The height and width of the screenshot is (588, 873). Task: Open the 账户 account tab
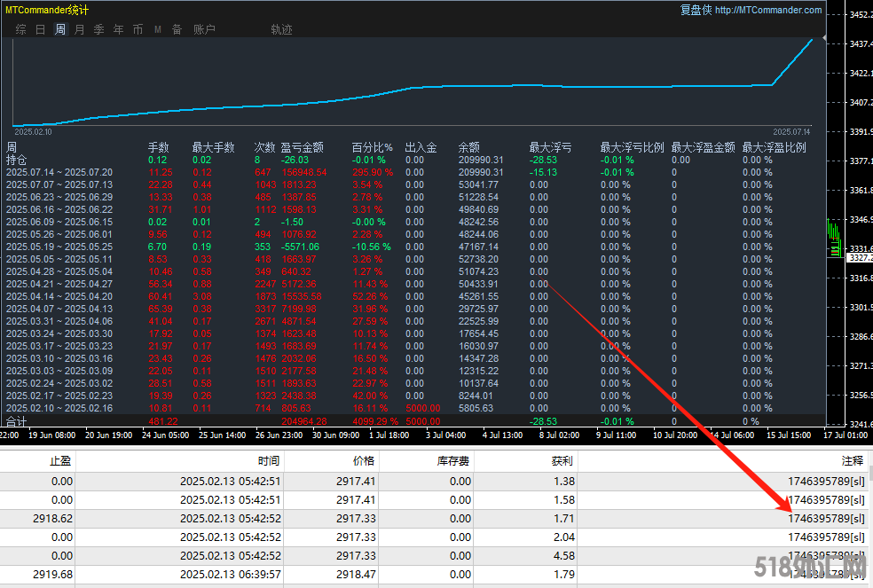coord(204,29)
